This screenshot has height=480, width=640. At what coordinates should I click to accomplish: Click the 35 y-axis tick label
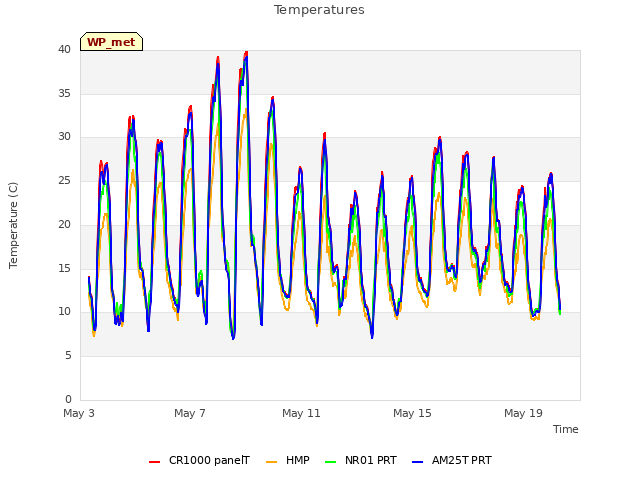64,93
